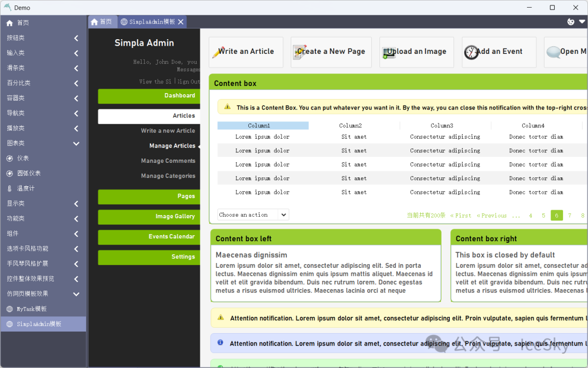This screenshot has height=368, width=588.
Task: Collapse the 图表类 sidebar category
Action: tap(76, 144)
